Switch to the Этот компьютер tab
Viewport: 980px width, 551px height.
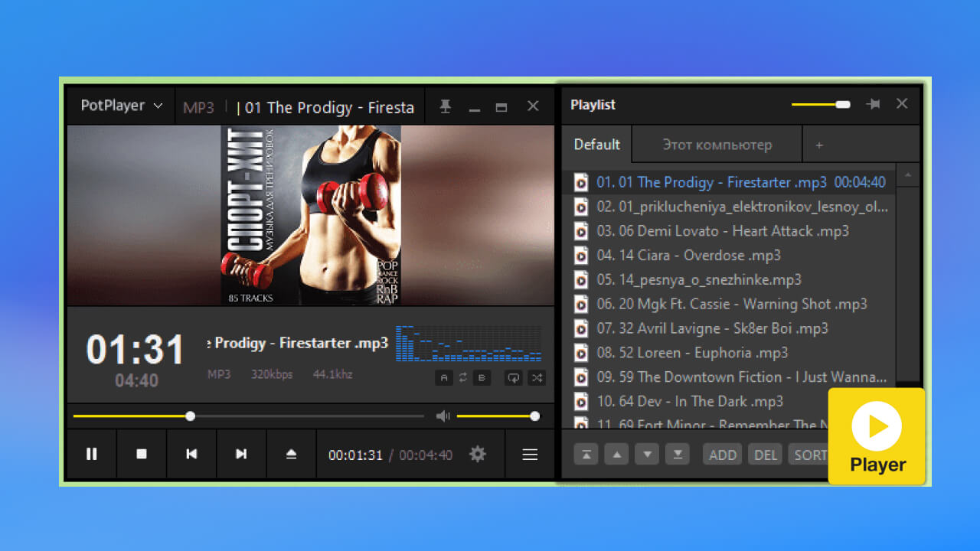pos(717,145)
